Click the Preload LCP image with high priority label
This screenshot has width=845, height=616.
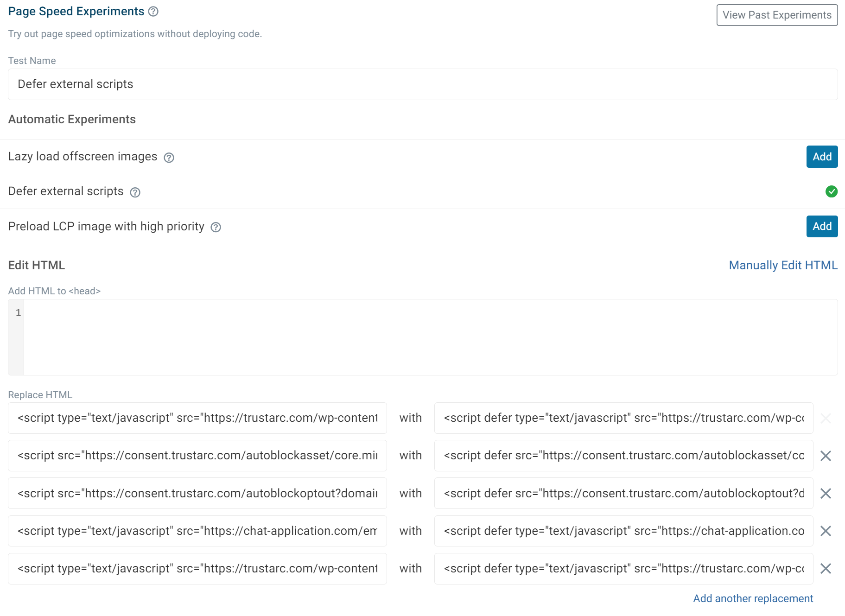pos(106,226)
